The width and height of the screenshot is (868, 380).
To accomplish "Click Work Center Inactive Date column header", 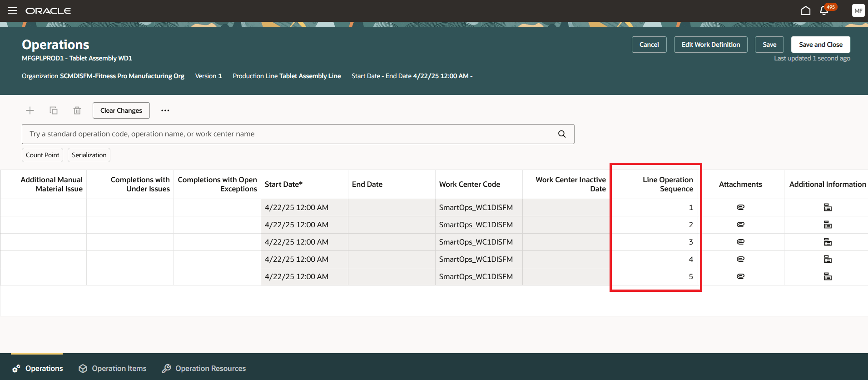I will coord(566,184).
